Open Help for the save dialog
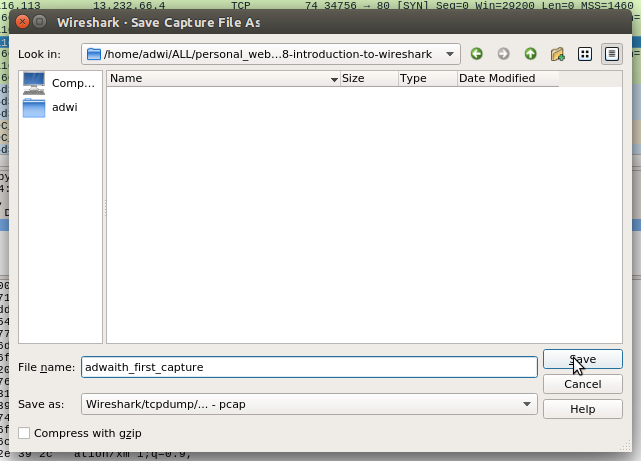The height and width of the screenshot is (461, 641). [583, 409]
